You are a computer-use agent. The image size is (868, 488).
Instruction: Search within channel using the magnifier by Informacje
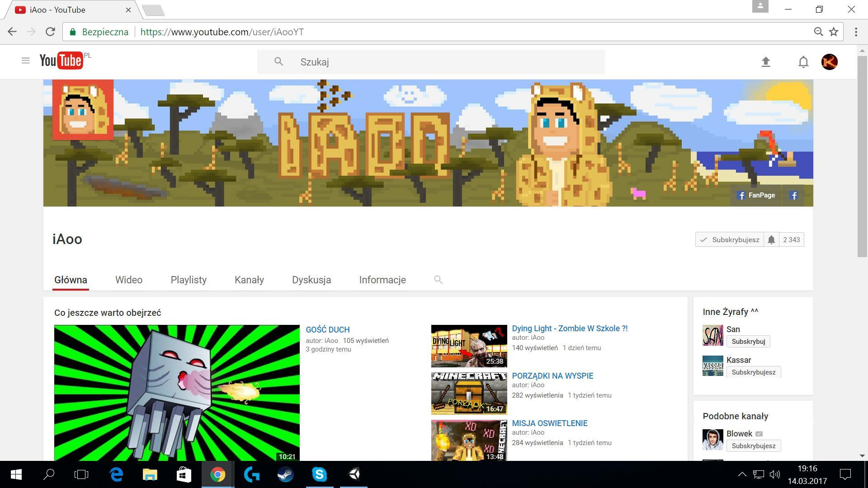pyautogui.click(x=438, y=280)
